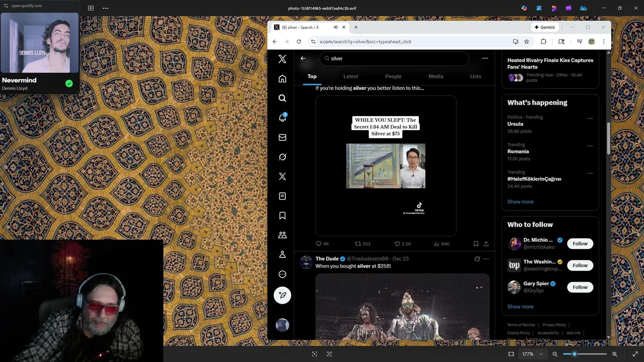Mute the X tab audio icon
Image resolution: width=644 pixels, height=362 pixels.
click(336, 27)
